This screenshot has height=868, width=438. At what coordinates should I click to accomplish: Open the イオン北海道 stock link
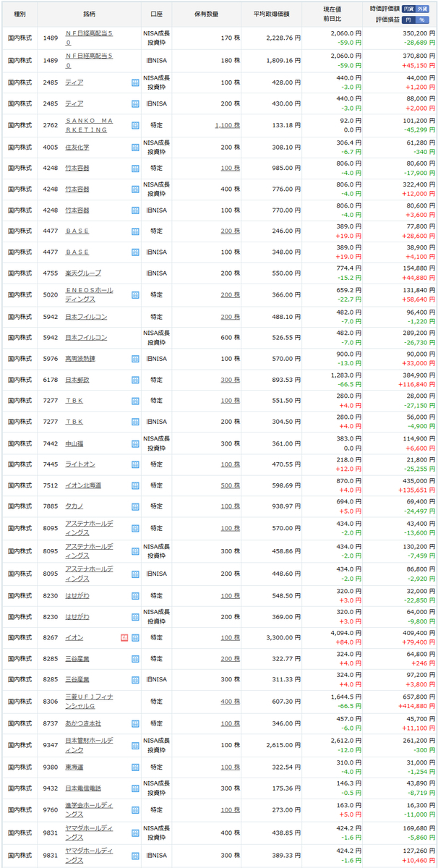coord(83,485)
